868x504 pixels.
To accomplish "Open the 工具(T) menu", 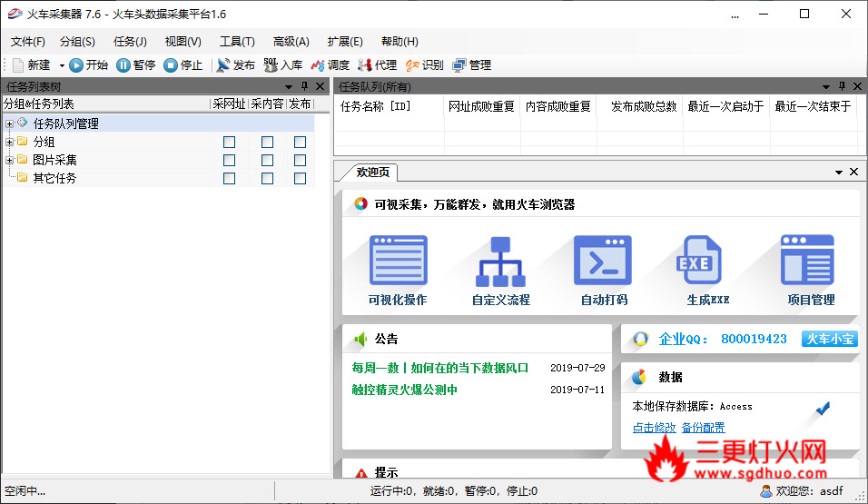I will click(237, 42).
